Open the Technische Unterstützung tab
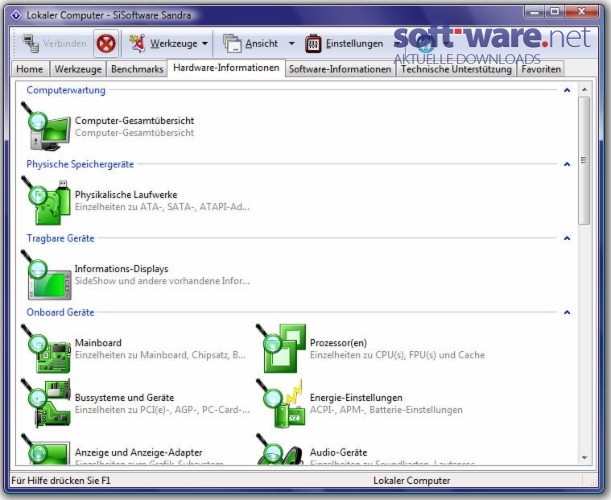 point(456,69)
